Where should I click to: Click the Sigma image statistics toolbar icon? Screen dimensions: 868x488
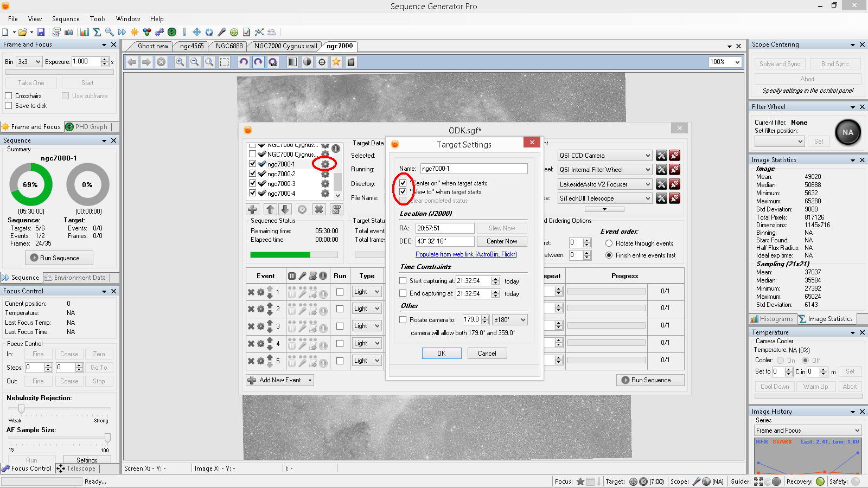coord(97,32)
